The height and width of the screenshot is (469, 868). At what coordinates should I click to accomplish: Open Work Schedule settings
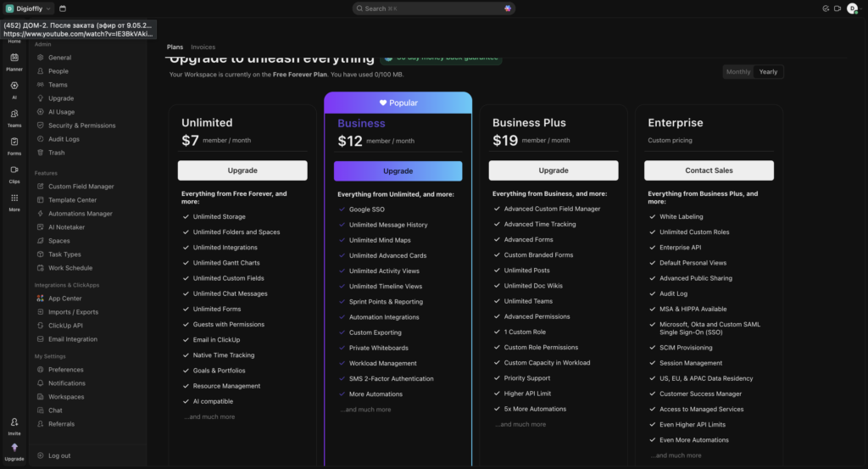(70, 268)
